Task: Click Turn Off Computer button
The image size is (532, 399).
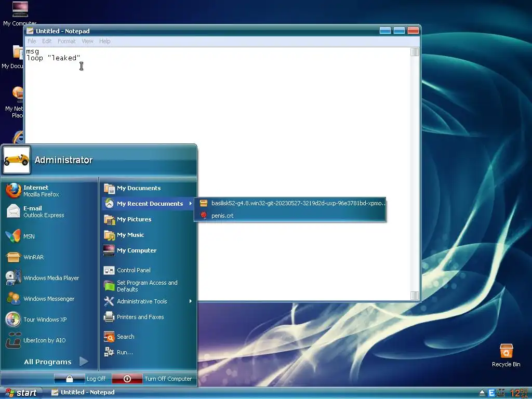Action: pos(152,379)
